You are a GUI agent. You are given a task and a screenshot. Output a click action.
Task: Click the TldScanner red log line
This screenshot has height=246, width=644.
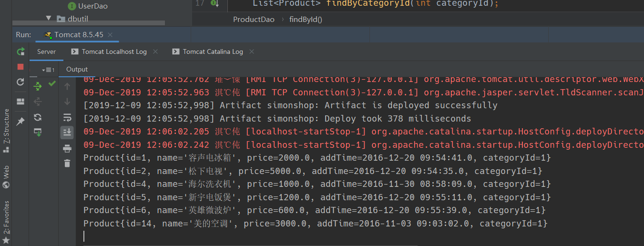point(363,92)
